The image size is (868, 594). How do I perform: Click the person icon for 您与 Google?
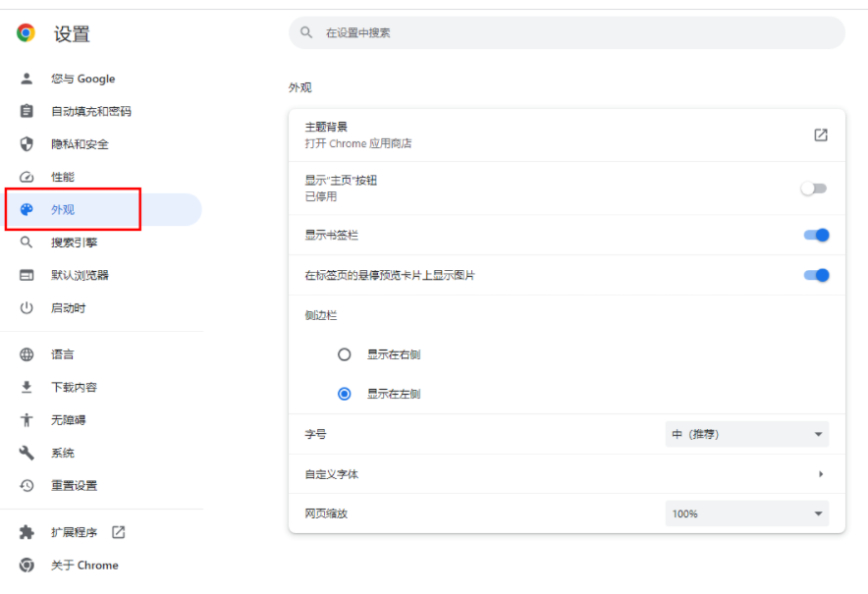click(27, 79)
